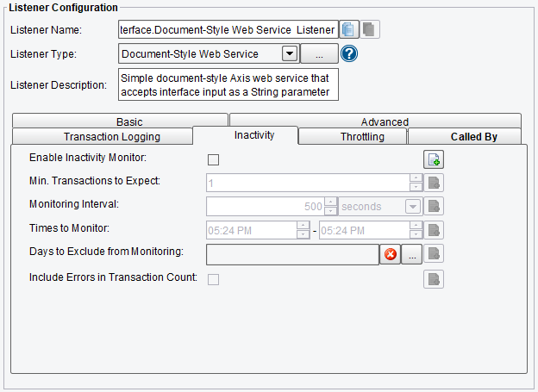Click the property icon for Times to Monitor
This screenshot has width=538, height=392.
point(434,230)
